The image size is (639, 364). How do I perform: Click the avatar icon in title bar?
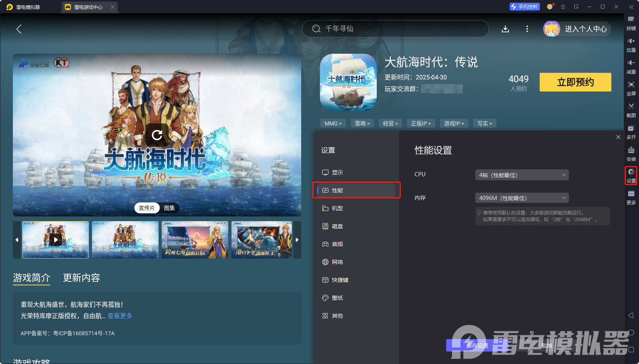coord(550,7)
